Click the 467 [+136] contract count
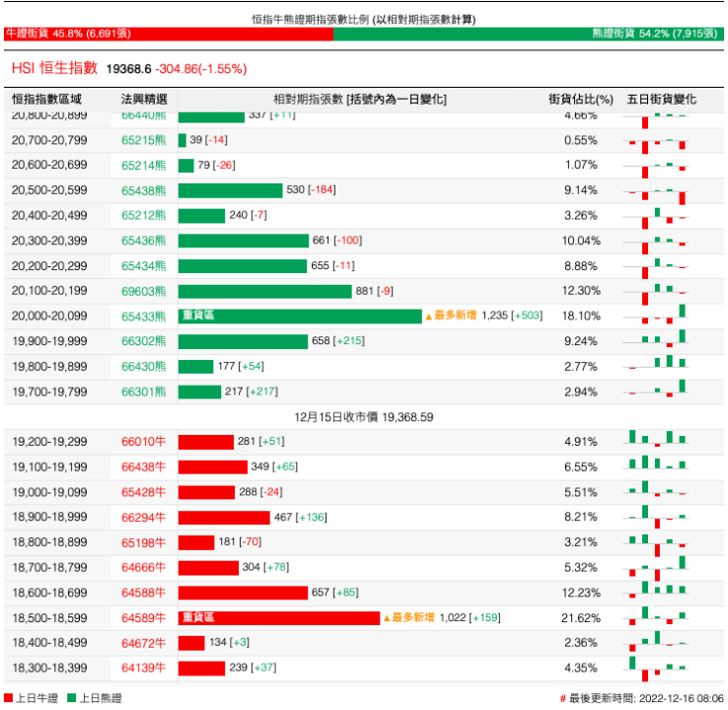The image size is (728, 710). tap(301, 517)
